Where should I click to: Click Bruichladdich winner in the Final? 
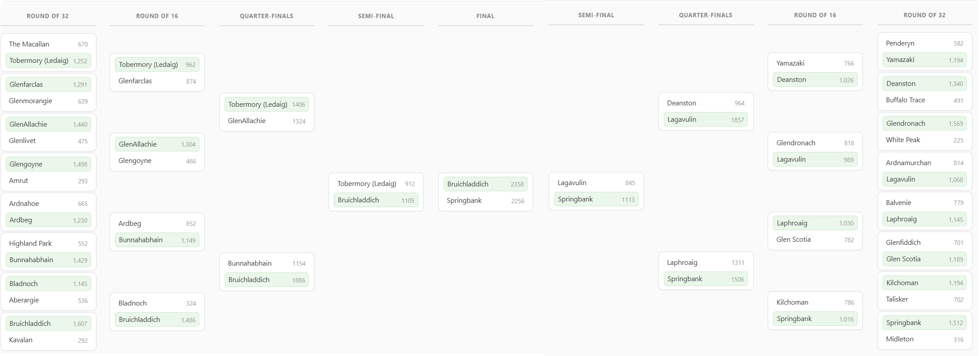485,184
